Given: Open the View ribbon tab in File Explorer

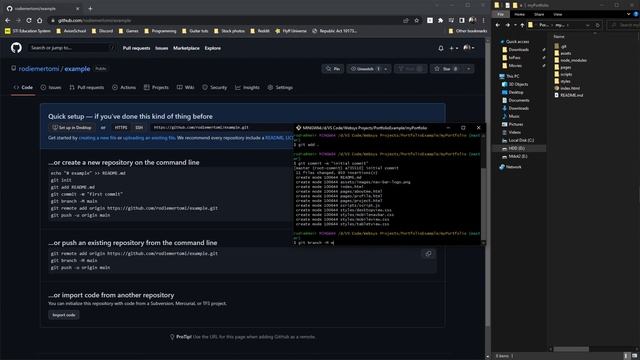Looking at the screenshot, I should coord(558,14).
